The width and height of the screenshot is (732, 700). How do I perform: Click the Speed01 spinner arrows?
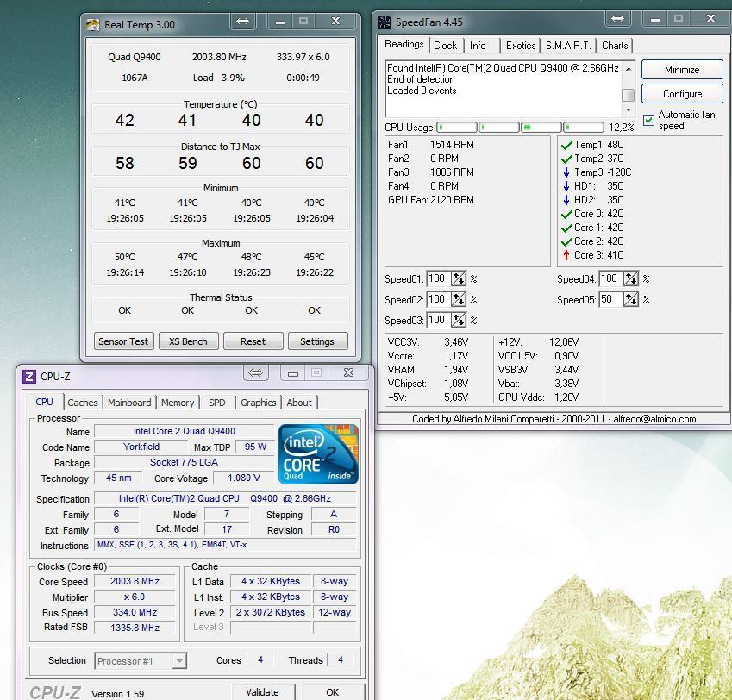tap(459, 278)
